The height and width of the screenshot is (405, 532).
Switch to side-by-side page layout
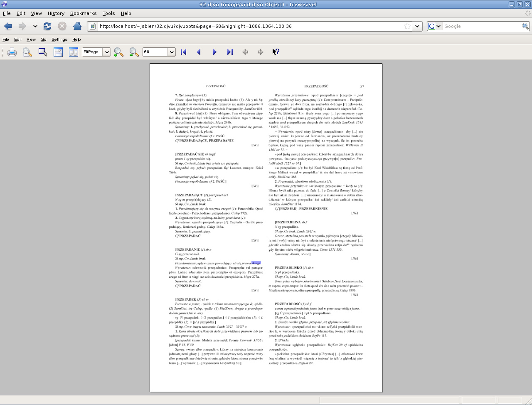74,52
